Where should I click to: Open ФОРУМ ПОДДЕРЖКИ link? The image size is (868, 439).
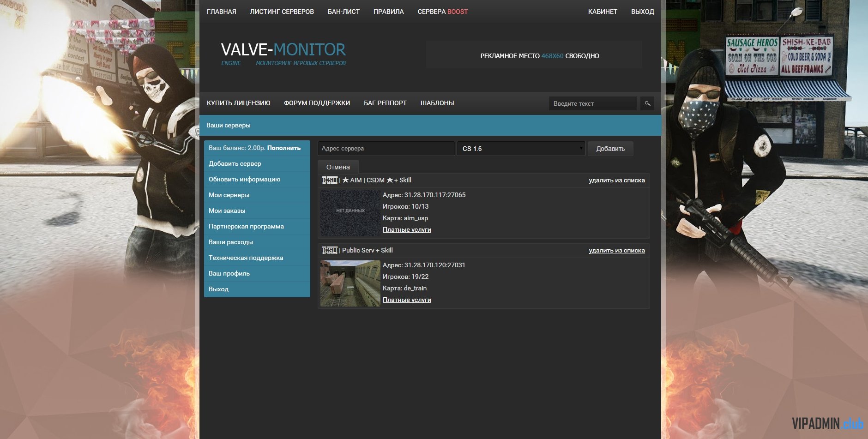317,103
